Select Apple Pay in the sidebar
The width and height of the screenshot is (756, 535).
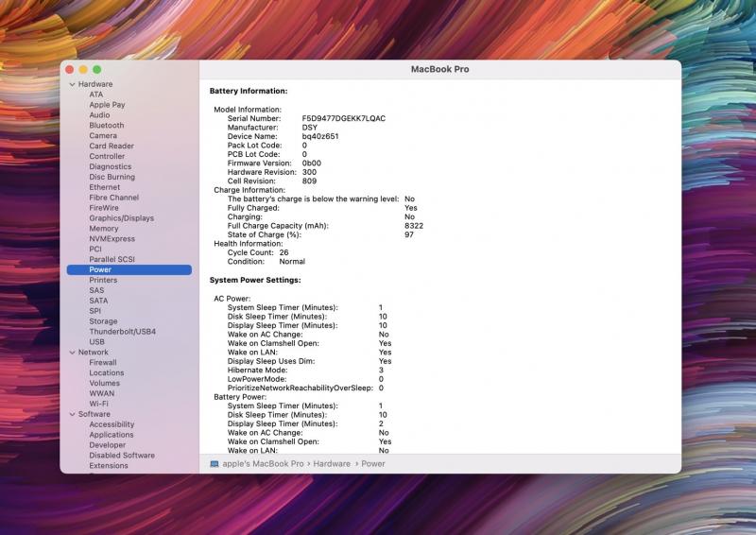point(107,105)
